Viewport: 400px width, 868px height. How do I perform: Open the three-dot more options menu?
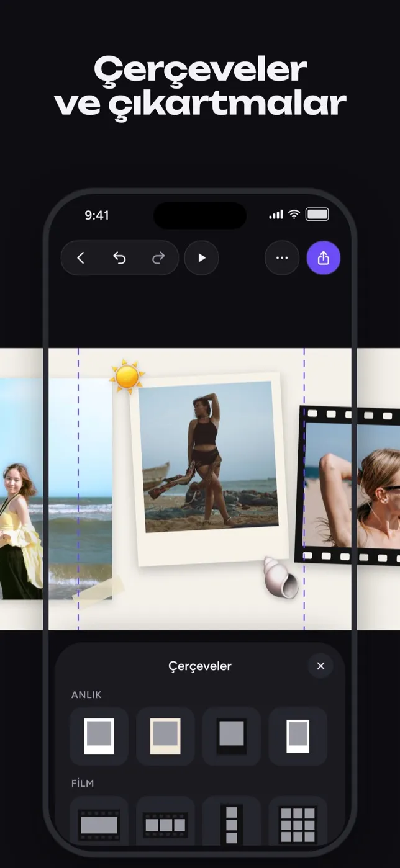282,258
